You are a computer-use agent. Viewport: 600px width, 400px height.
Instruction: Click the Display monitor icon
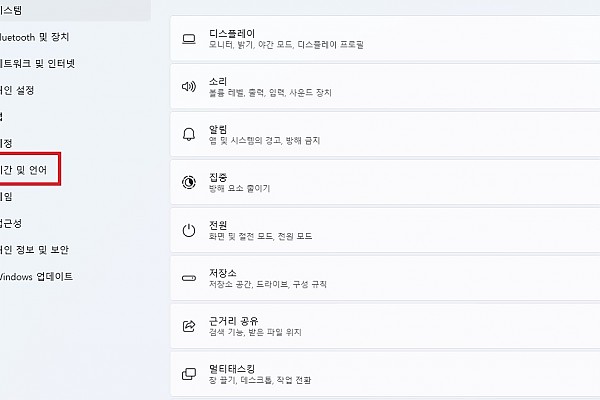pyautogui.click(x=189, y=39)
